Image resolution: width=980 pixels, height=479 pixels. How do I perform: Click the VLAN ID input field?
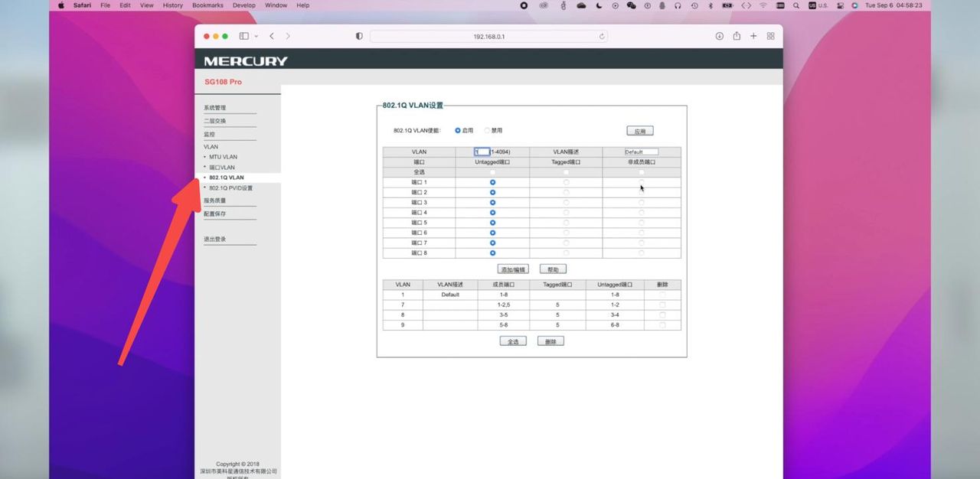click(x=482, y=152)
